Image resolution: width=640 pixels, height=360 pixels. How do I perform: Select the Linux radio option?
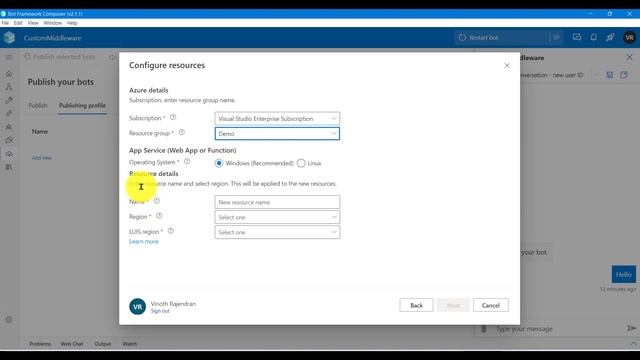(301, 163)
